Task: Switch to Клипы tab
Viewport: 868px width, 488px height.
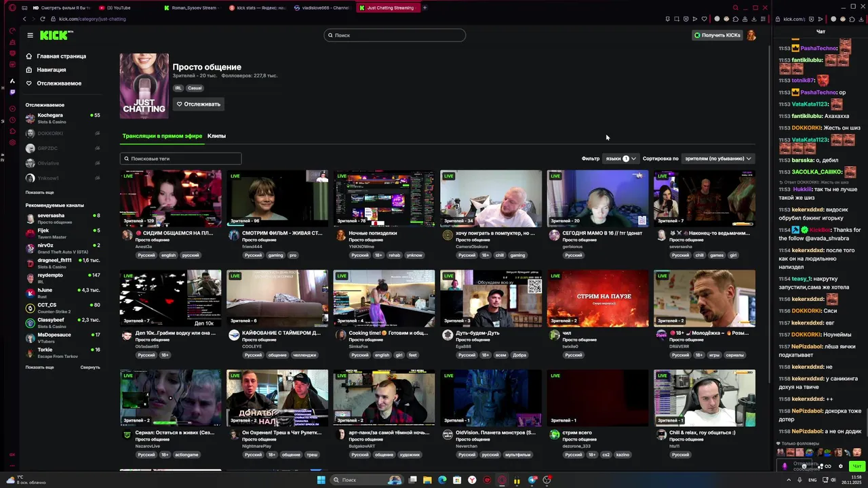Action: click(216, 136)
